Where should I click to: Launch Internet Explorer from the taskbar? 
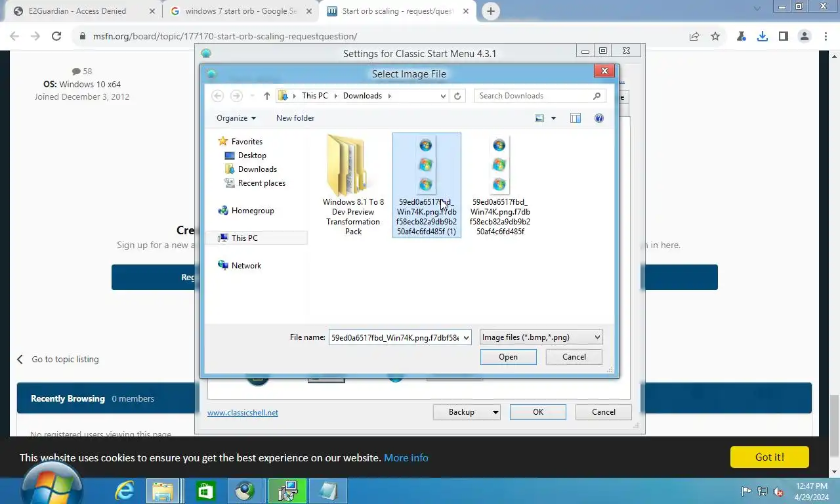tap(125, 491)
